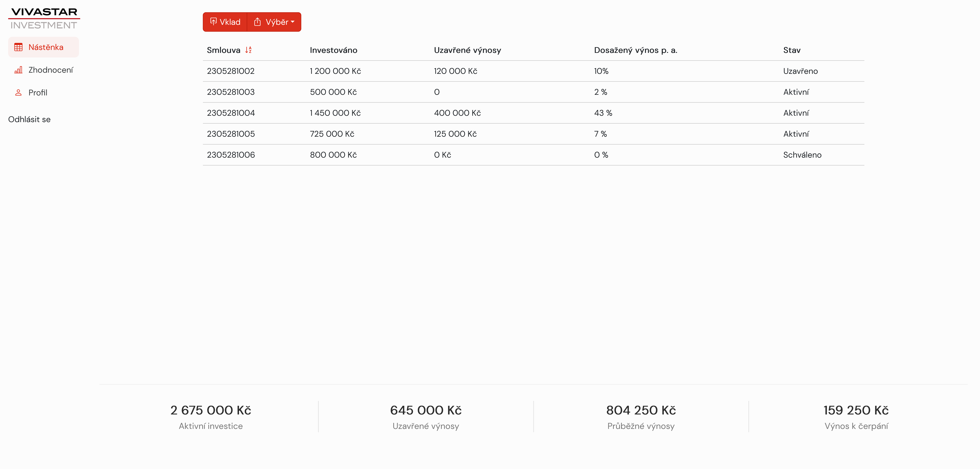This screenshot has height=469, width=980.
Task: Click the Smlouva sort arrows icon
Action: tap(248, 50)
